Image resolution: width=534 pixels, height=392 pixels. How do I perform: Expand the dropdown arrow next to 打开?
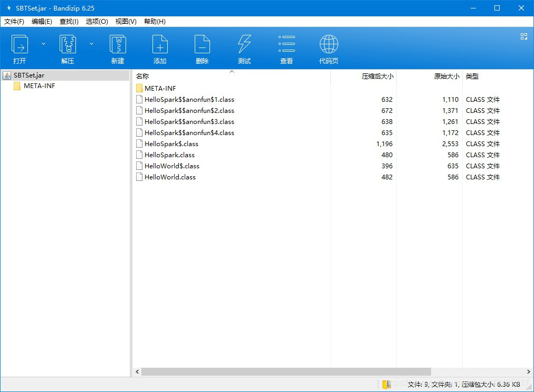[x=43, y=44]
